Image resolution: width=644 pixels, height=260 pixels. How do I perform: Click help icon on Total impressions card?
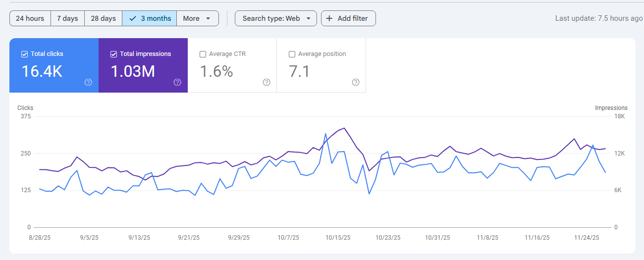177,82
